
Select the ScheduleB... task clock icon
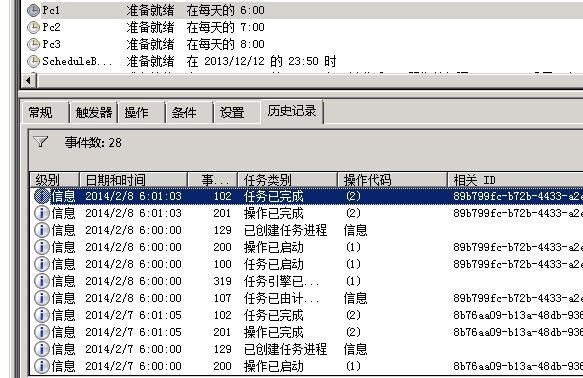(33, 61)
